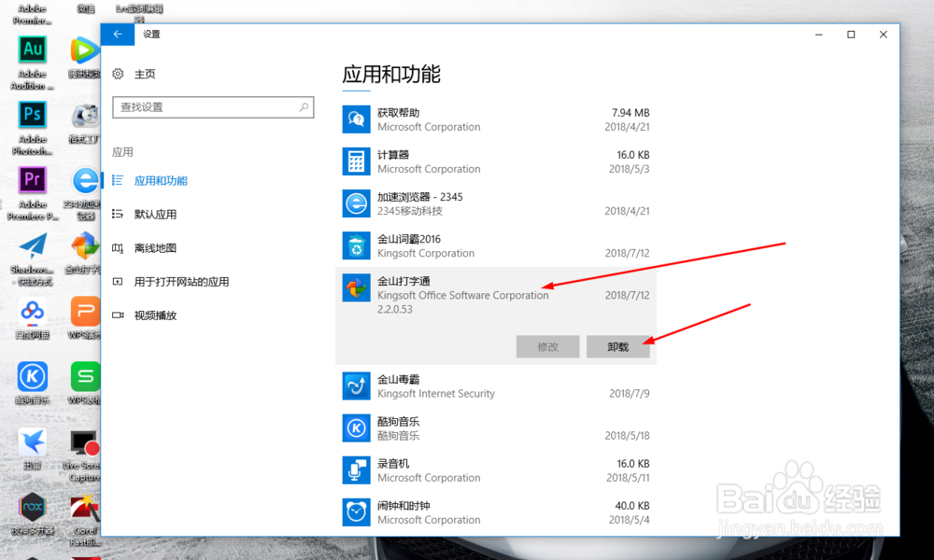Select the 获取帮助 app icon
The height and width of the screenshot is (560, 934).
356,119
